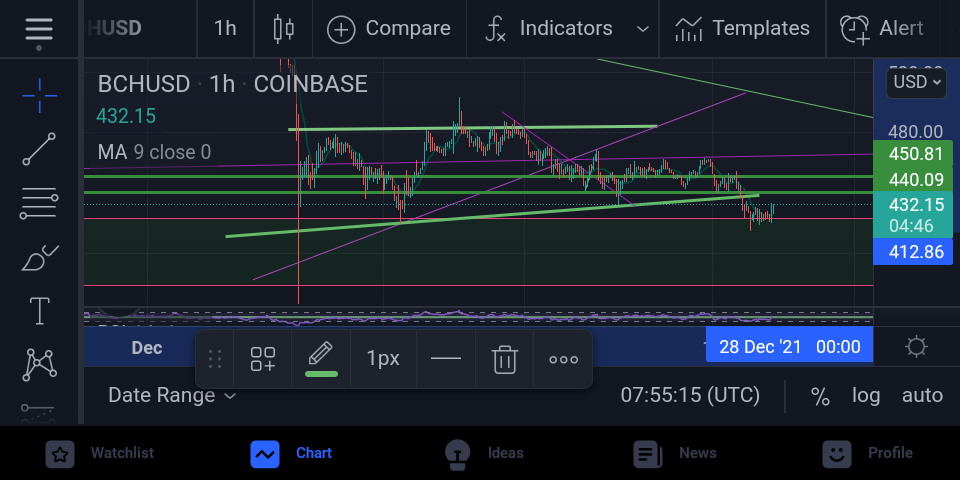The height and width of the screenshot is (480, 960).
Task: Open the Indicators fx menu
Action: click(549, 29)
